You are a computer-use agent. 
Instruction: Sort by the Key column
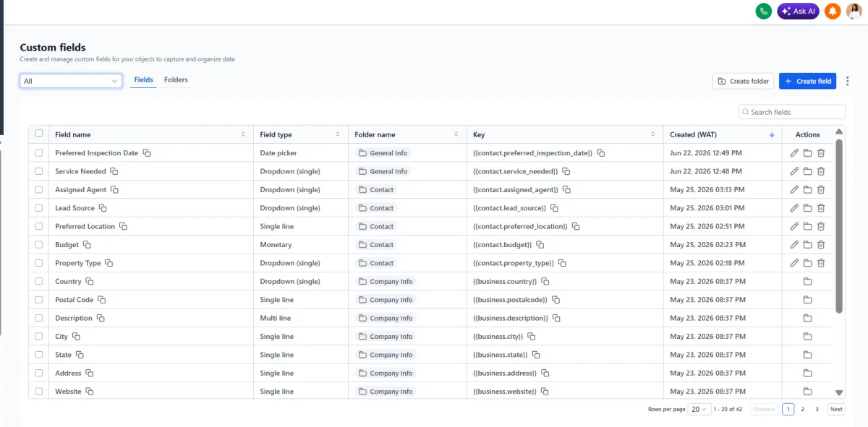pos(653,134)
